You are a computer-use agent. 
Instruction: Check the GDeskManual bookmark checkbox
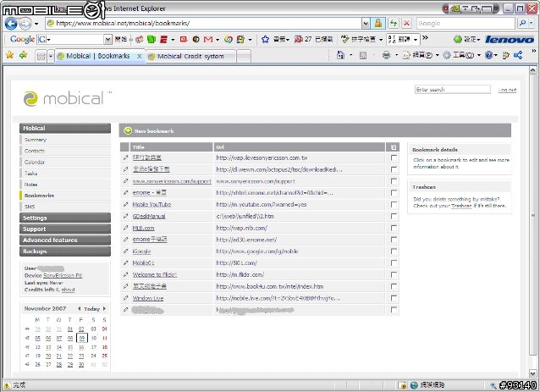coord(394,217)
